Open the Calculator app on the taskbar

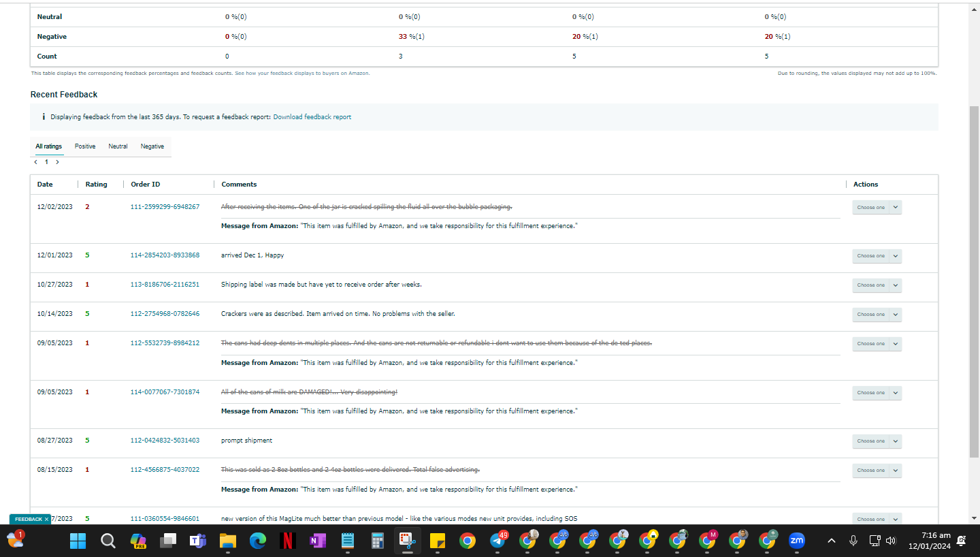point(378,541)
